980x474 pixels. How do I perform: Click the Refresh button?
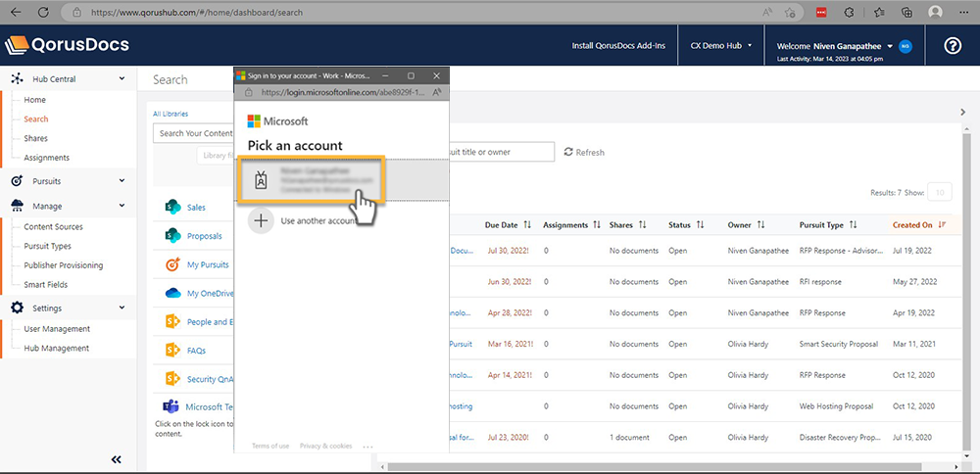584,152
